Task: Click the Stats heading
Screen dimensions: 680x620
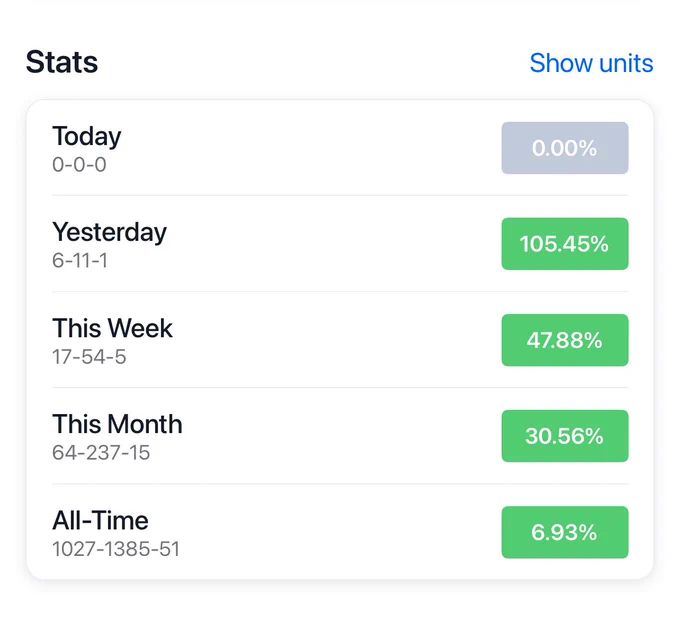Action: (62, 62)
